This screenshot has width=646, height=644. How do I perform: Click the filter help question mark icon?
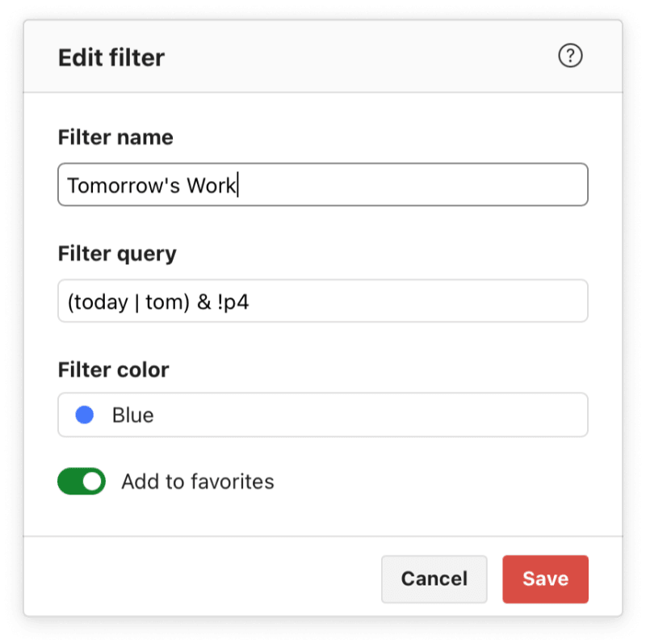click(570, 57)
